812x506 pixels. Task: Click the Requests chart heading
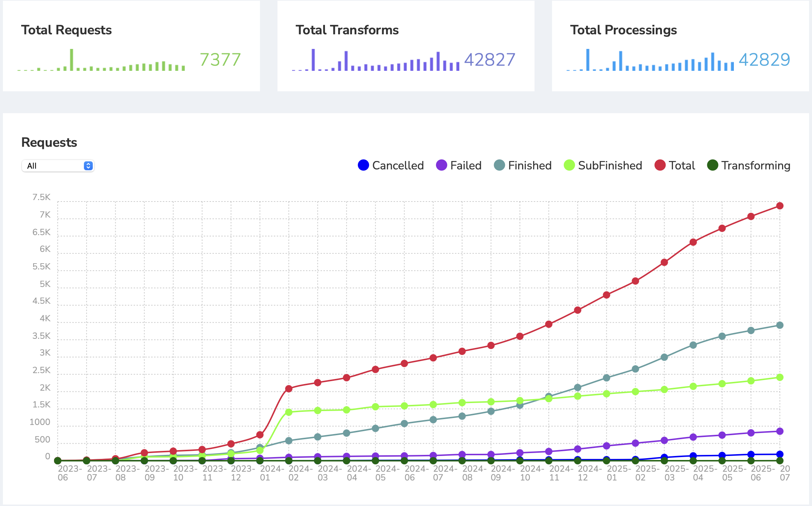coord(49,142)
